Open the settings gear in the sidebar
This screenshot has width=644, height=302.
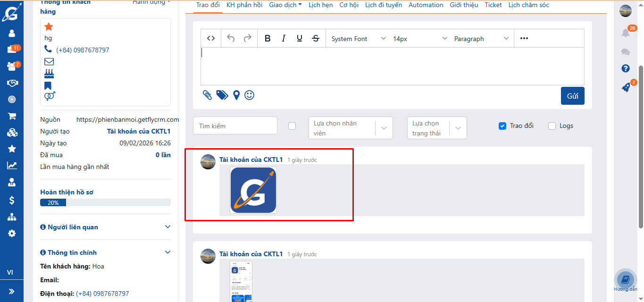(x=12, y=234)
